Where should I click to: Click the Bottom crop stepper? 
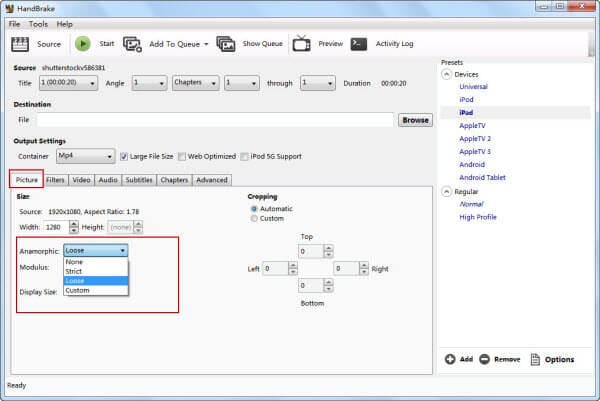click(x=328, y=285)
